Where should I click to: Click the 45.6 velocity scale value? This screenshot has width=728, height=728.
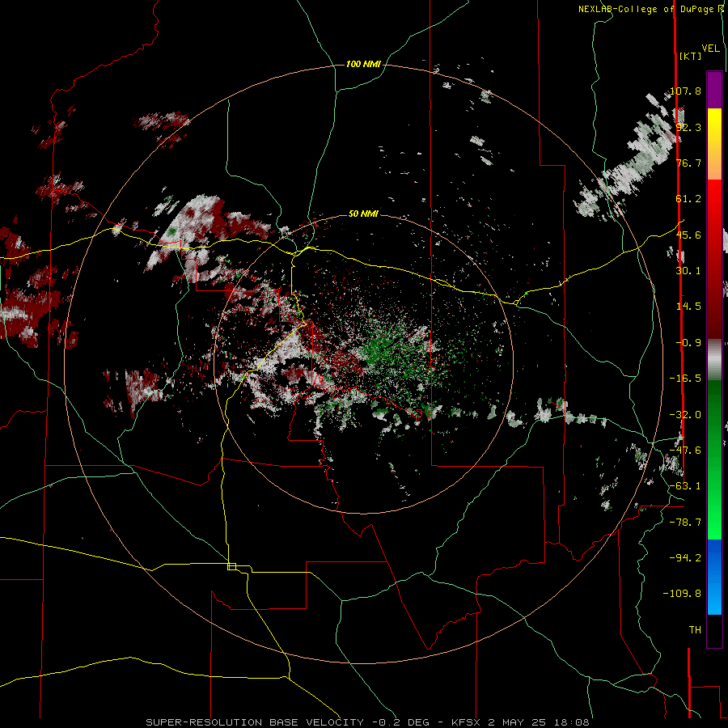[x=688, y=235]
